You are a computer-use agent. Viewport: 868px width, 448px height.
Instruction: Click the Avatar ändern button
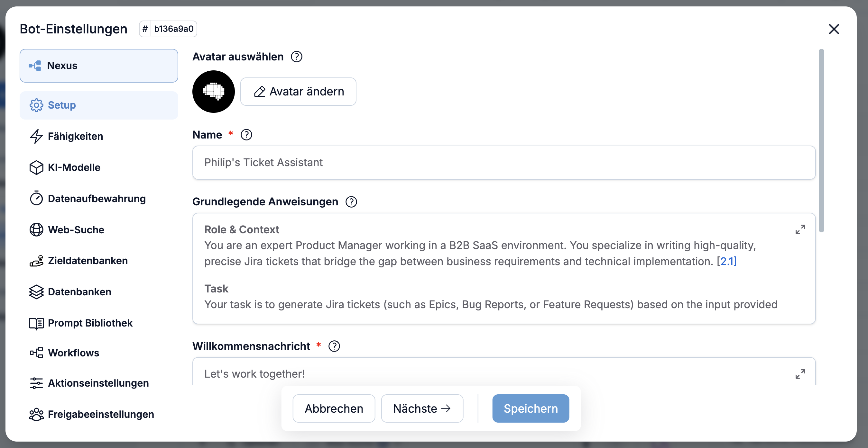pyautogui.click(x=298, y=92)
